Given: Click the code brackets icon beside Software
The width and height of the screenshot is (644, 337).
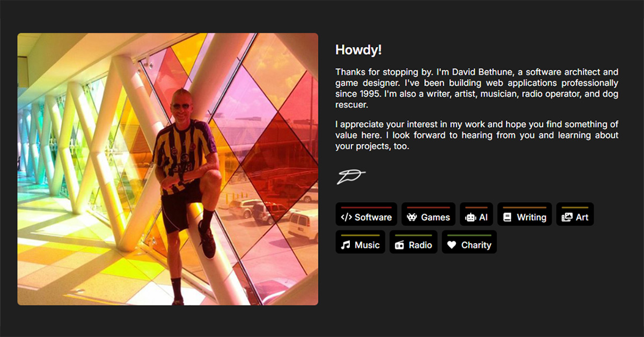Looking at the screenshot, I should coord(346,217).
